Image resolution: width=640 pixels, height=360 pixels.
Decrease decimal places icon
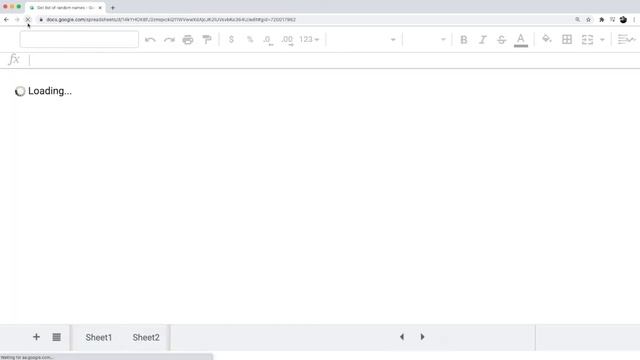click(x=268, y=40)
